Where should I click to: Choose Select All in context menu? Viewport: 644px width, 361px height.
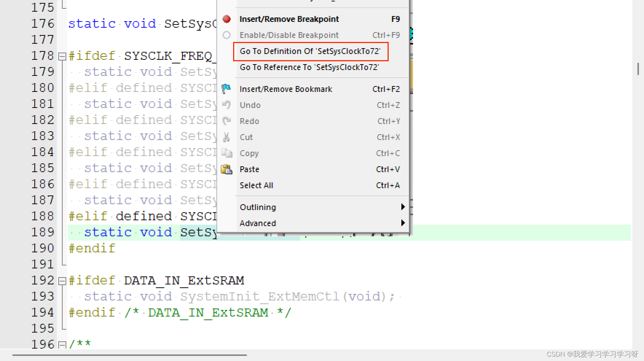(x=313, y=185)
